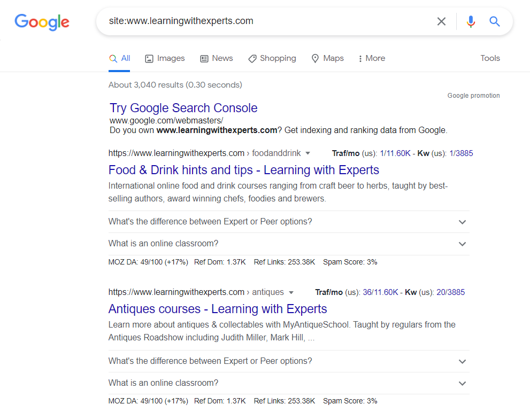This screenshot has height=420, width=530.
Task: Open the Antiques courses result
Action: [217, 309]
